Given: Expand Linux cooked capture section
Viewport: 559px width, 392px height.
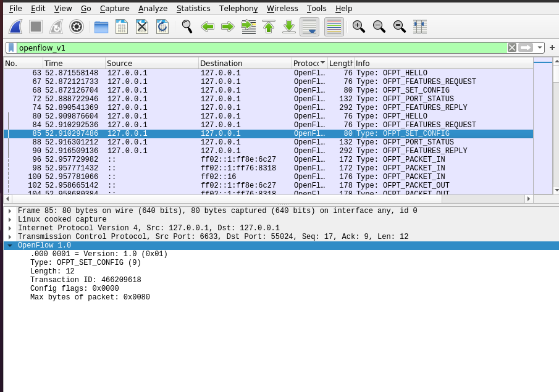Looking at the screenshot, I should (x=10, y=220).
